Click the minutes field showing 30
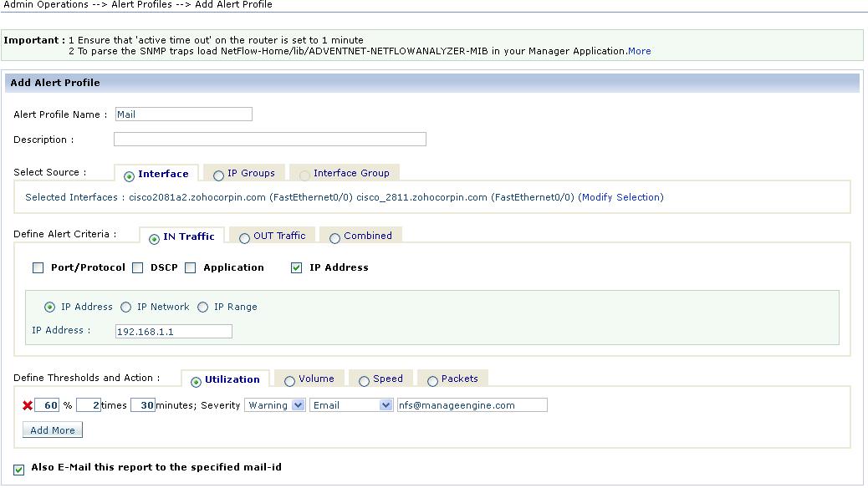 (143, 405)
